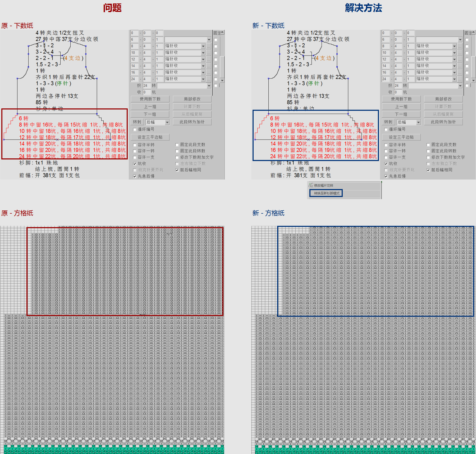Click the 设定三平边贴 button
This screenshot has width=476, height=454.
(150, 137)
